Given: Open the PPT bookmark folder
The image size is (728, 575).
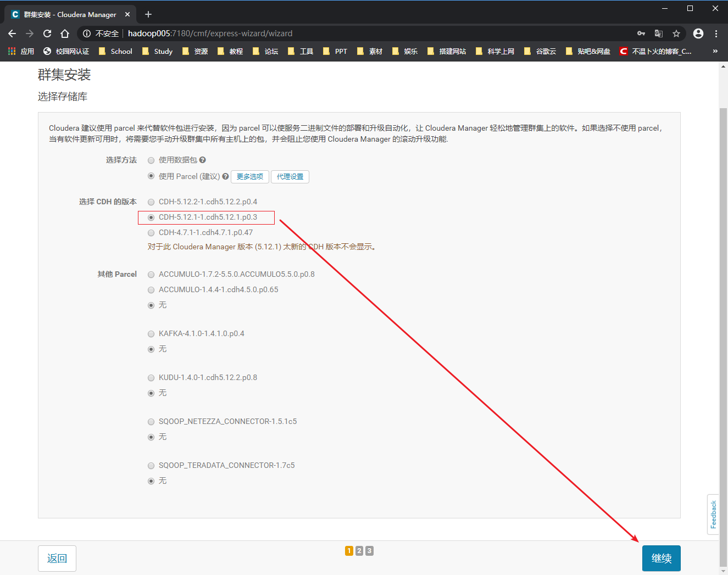Looking at the screenshot, I should [335, 51].
